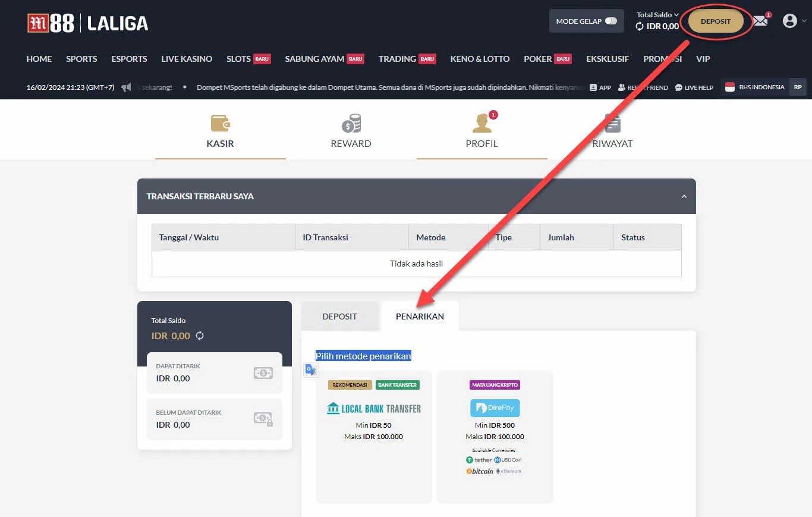The width and height of the screenshot is (812, 517).
Task: Open the Slots menu item
Action: (238, 59)
